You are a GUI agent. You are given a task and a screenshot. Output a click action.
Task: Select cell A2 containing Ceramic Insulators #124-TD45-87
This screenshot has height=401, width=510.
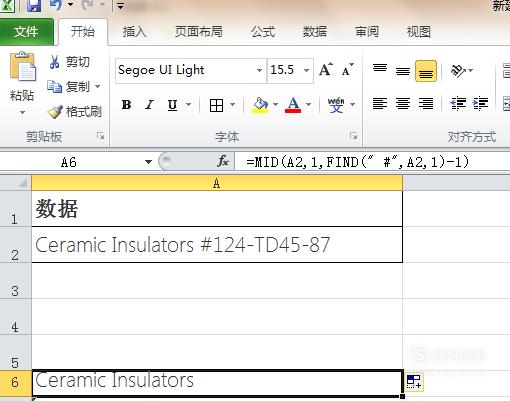click(217, 245)
